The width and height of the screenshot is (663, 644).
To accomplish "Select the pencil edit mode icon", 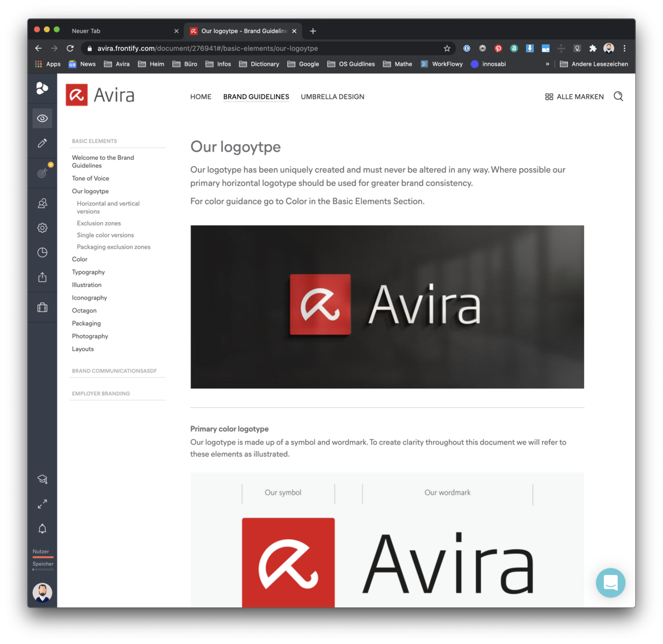I will point(42,143).
